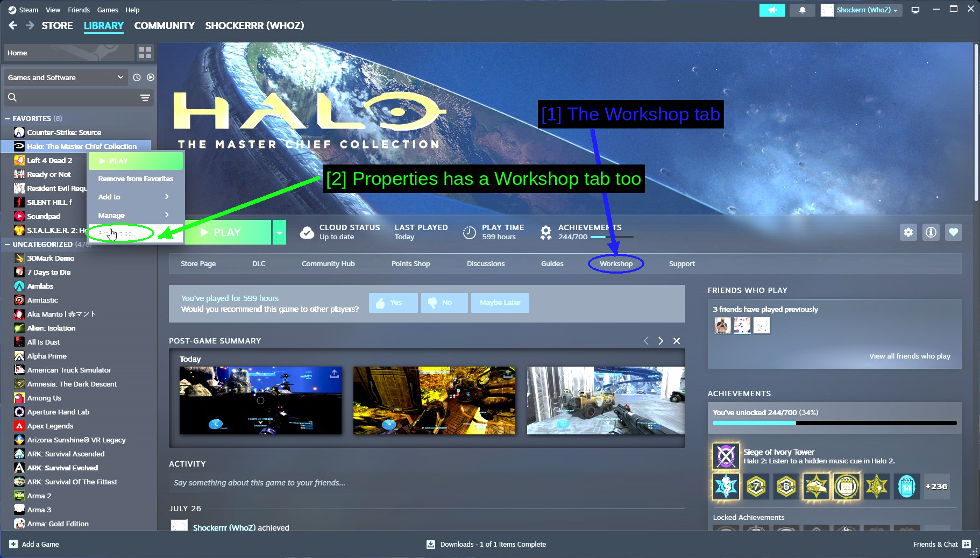Switch to Big Picture mode icon
The height and width of the screenshot is (558, 980).
(915, 10)
